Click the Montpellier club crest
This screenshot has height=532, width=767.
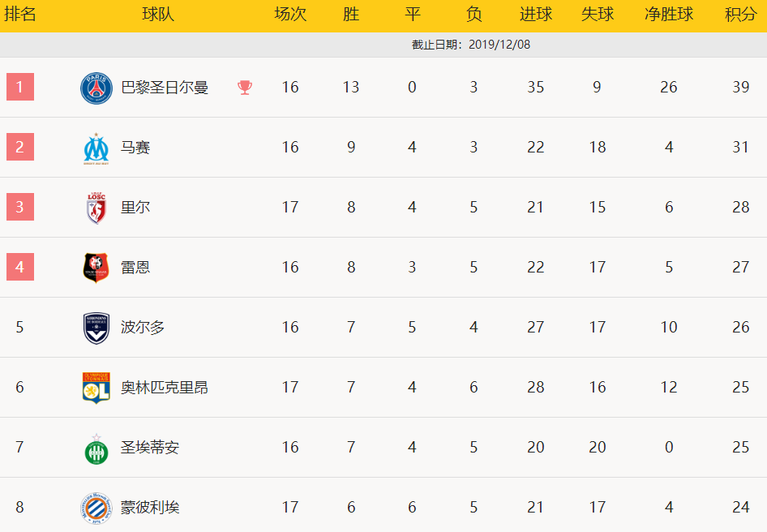[x=96, y=508]
